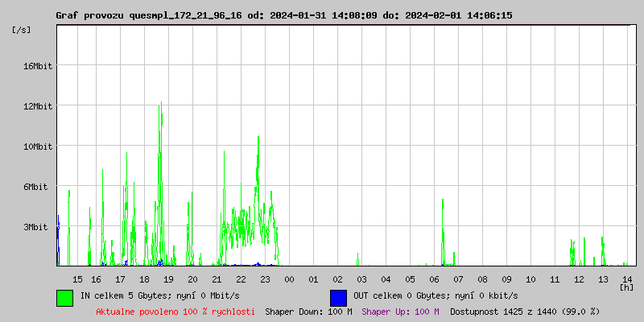The height and width of the screenshot is (322, 644).
Task: Click the 6Mbit y-axis label
Action: 35,187
